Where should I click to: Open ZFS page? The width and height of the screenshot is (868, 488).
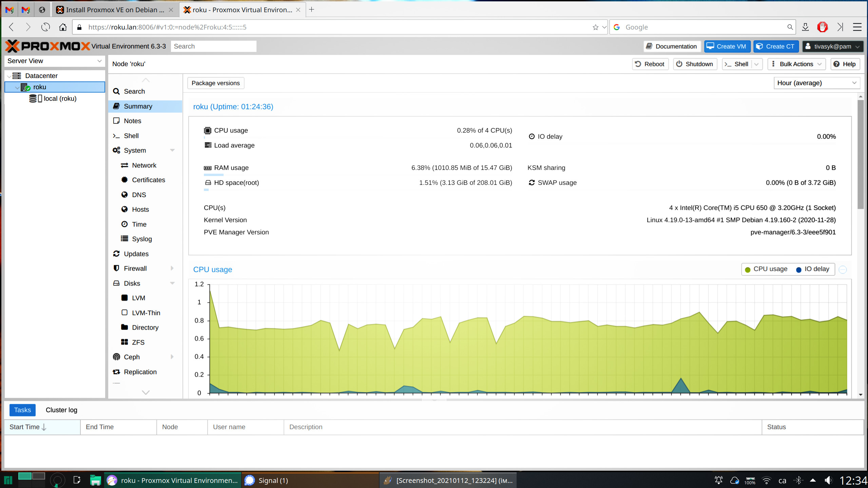pos(145,342)
